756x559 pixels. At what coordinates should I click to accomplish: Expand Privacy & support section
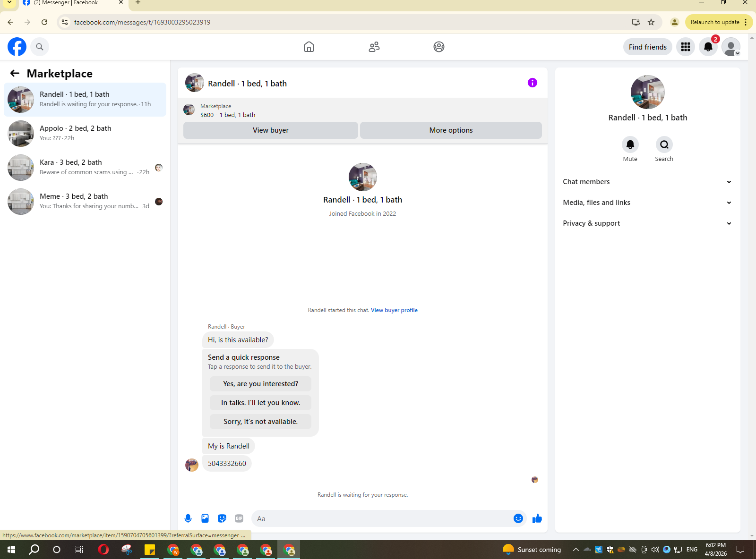point(647,223)
